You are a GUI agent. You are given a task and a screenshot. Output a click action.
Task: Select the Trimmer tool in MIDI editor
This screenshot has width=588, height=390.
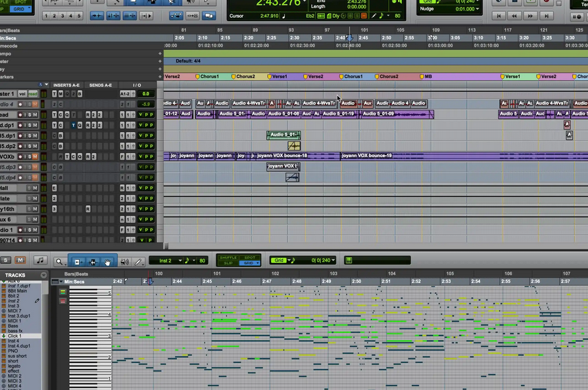[x=77, y=261]
